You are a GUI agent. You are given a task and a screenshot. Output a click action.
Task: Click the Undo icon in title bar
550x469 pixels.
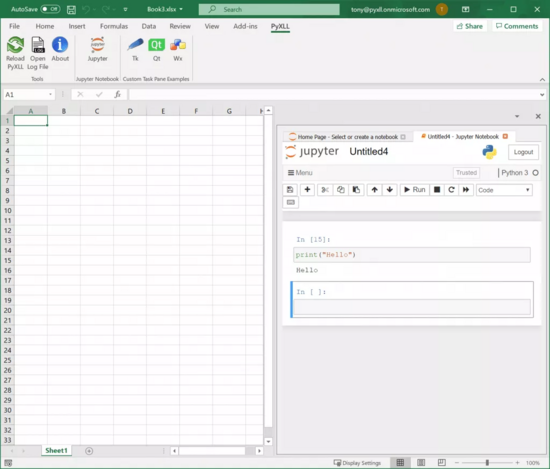(x=86, y=9)
